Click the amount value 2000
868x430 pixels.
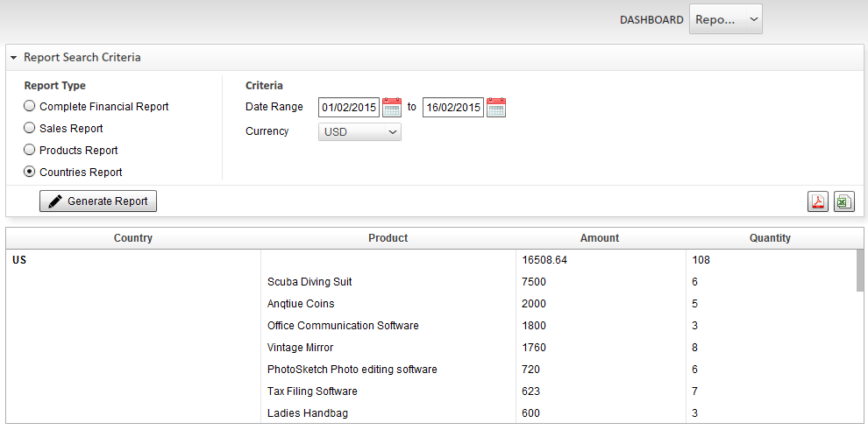coord(534,304)
